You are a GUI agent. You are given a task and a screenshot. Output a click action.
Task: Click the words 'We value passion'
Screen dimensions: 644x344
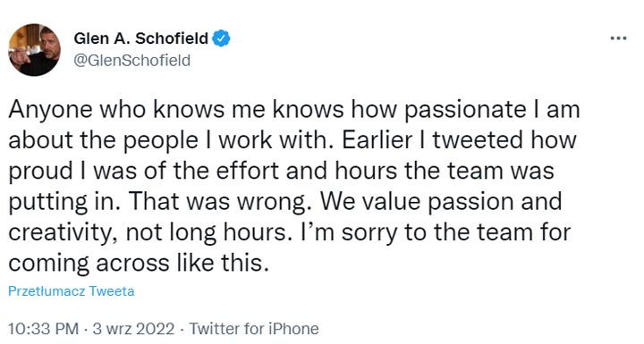(411, 202)
